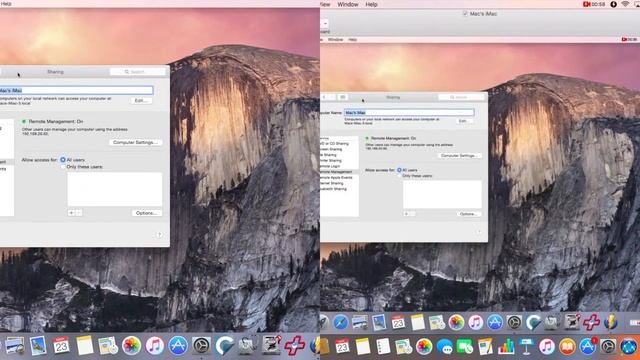Launch Pages from the host dock
The image size is (640, 360).
coord(485,347)
